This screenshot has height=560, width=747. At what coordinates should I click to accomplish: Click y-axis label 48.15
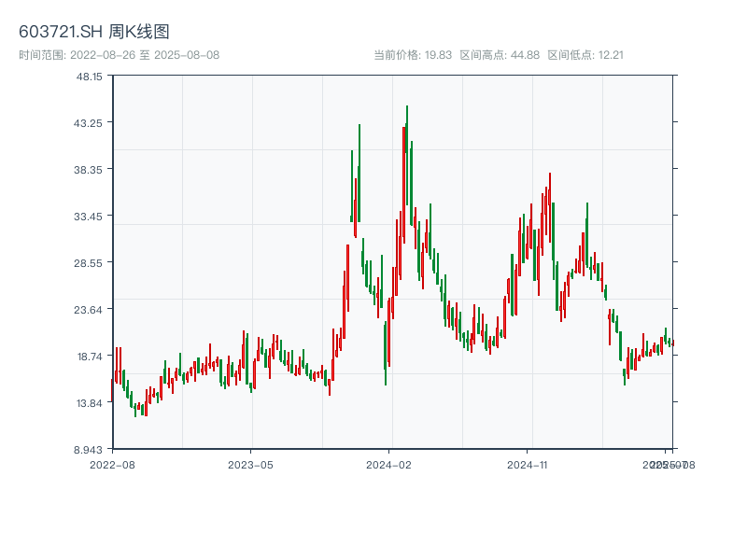pyautogui.click(x=89, y=77)
